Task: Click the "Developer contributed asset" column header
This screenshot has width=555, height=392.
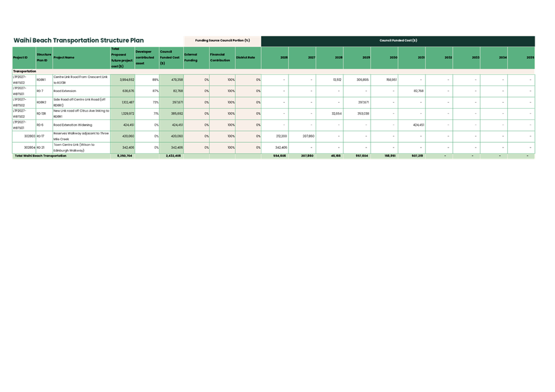Action: [145, 57]
